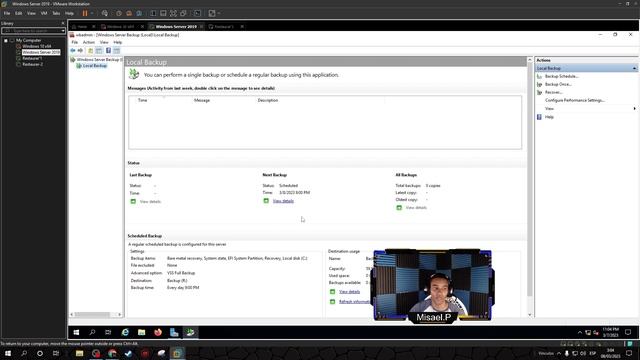Click the send Ctrl+Alt+Del toolbar icon
The height and width of the screenshot is (360, 640).
[104, 13]
